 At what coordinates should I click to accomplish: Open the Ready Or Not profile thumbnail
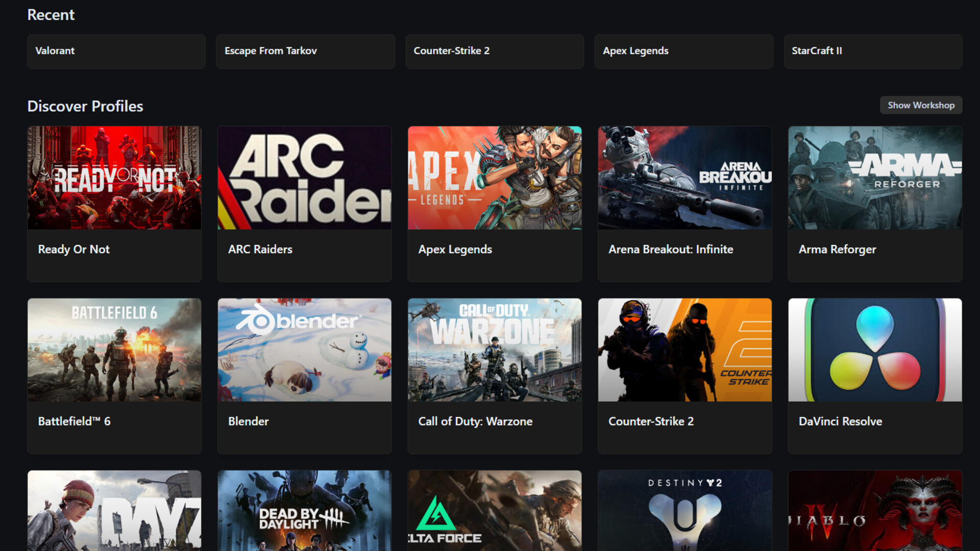click(114, 178)
